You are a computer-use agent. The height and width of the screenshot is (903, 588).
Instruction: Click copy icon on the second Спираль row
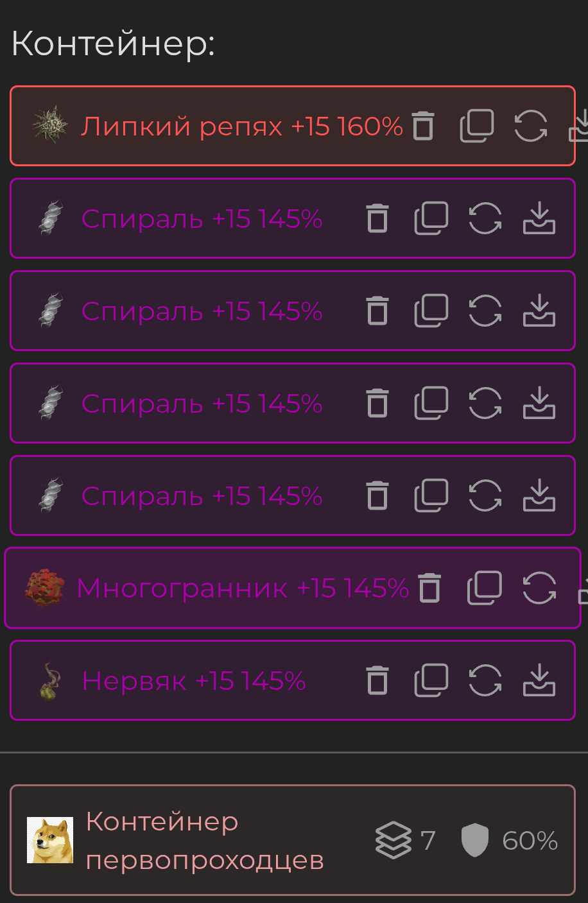[431, 311]
